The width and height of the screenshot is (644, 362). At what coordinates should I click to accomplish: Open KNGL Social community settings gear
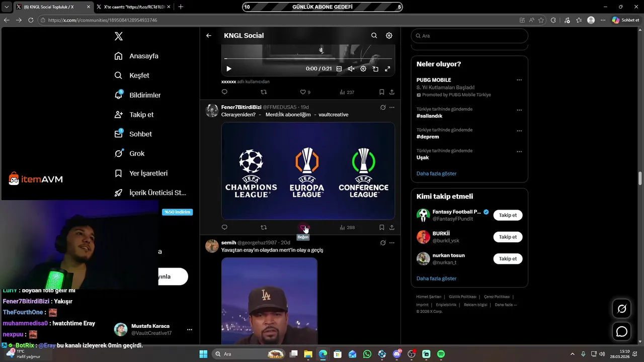point(389,36)
